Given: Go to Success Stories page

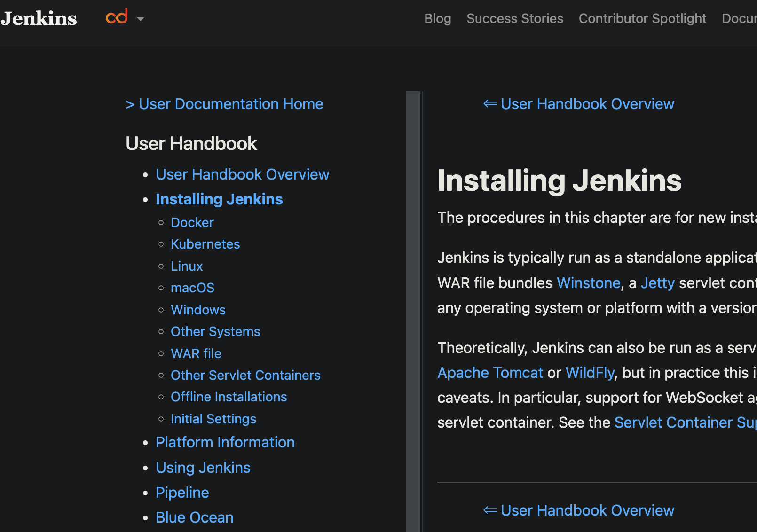Looking at the screenshot, I should [515, 18].
